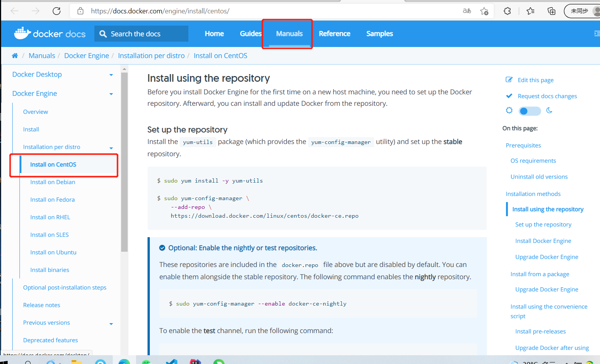This screenshot has width=600, height=364.
Task: Jump to Install using the repository
Action: [x=548, y=209]
